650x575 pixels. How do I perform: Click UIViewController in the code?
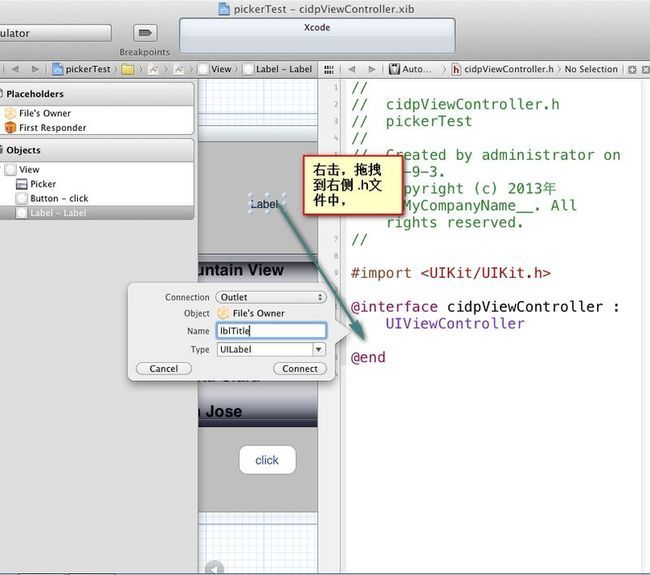pyautogui.click(x=455, y=323)
